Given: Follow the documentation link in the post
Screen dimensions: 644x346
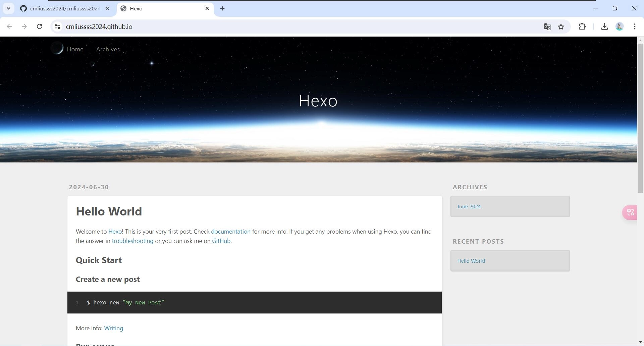Looking at the screenshot, I should click(230, 232).
